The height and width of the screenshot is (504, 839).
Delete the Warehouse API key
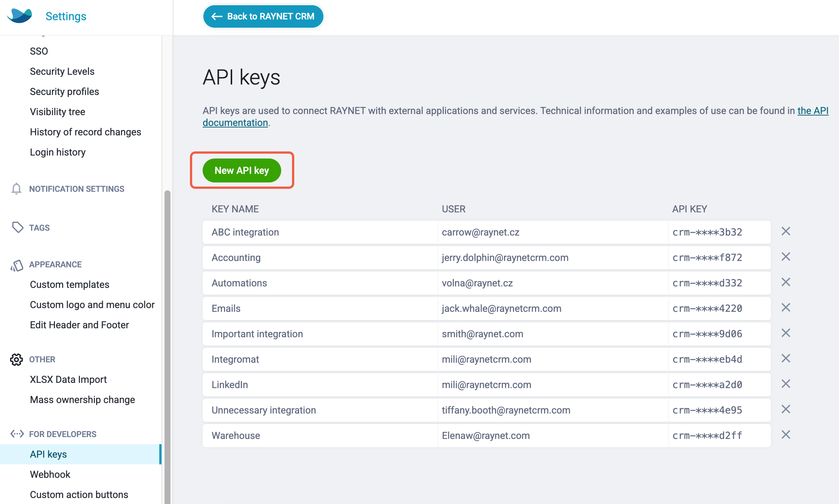point(786,435)
